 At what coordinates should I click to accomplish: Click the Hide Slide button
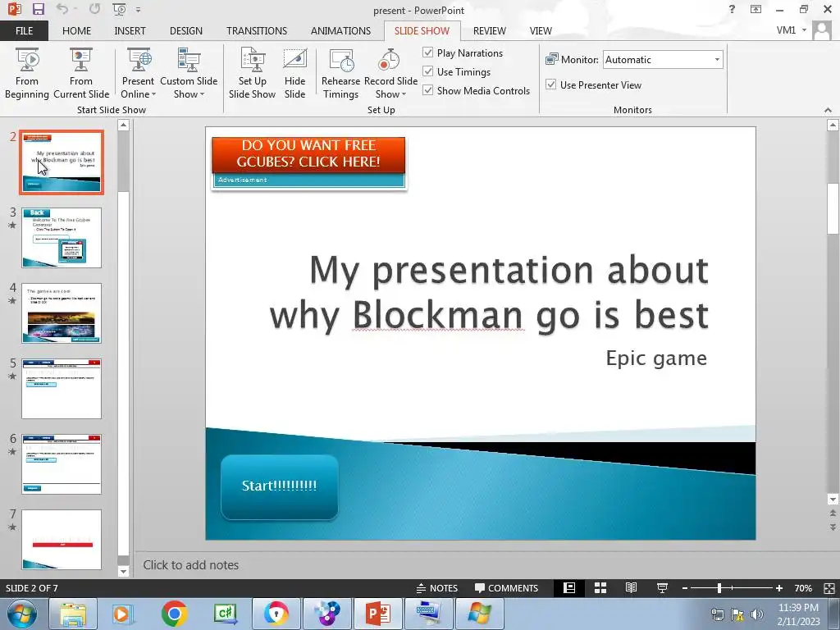pos(294,73)
